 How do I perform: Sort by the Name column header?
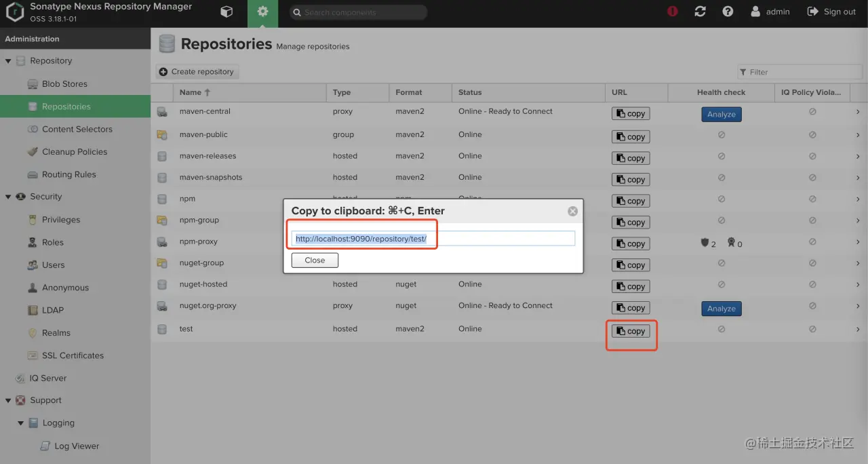[249, 92]
